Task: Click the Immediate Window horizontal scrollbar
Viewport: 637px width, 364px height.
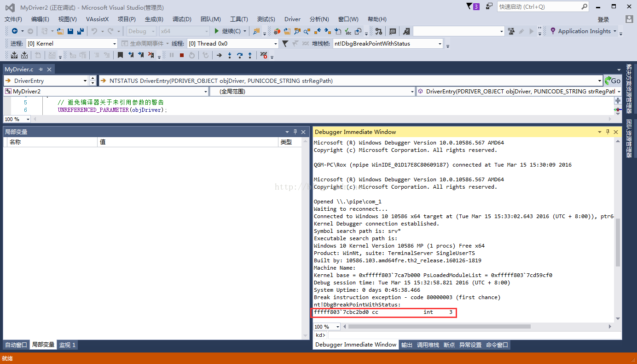Action: [440, 326]
